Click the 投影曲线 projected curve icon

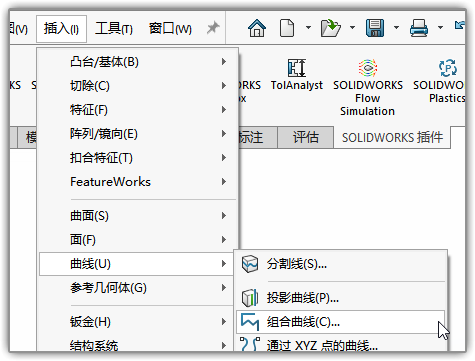(250, 298)
